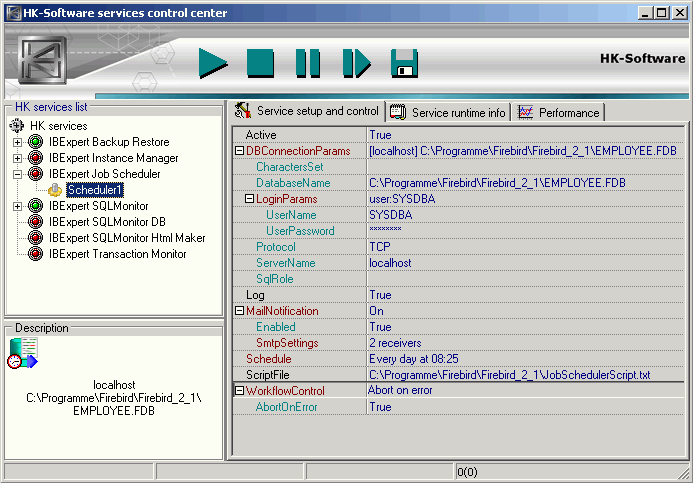Collapse the MailNotification property group
The image size is (693, 483).
pyautogui.click(x=239, y=311)
